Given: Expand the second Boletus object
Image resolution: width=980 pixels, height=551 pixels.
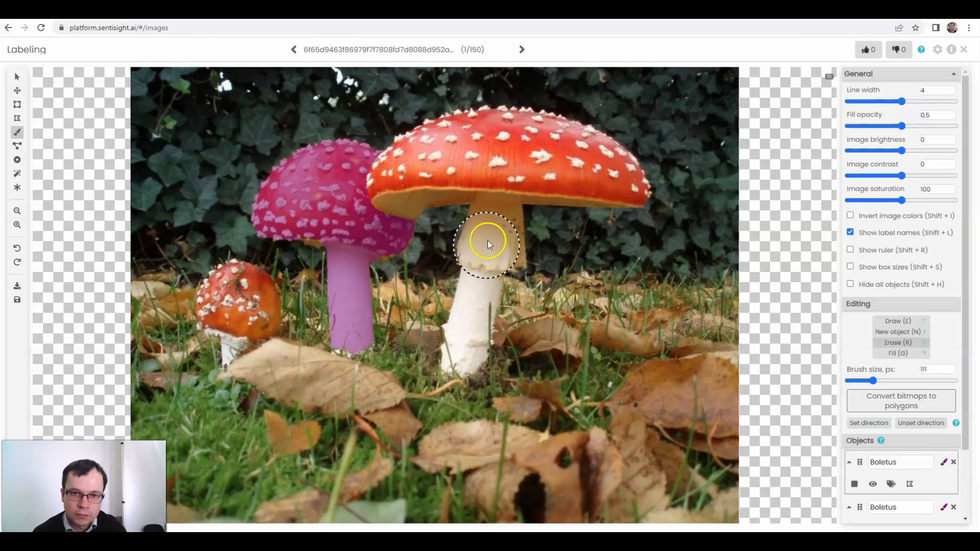Looking at the screenshot, I should pos(849,507).
